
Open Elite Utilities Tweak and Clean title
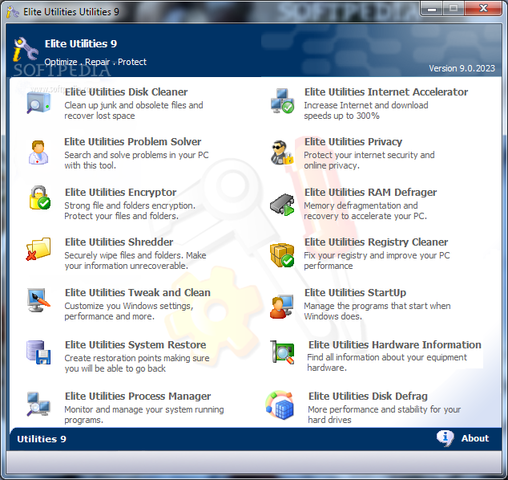(x=137, y=293)
